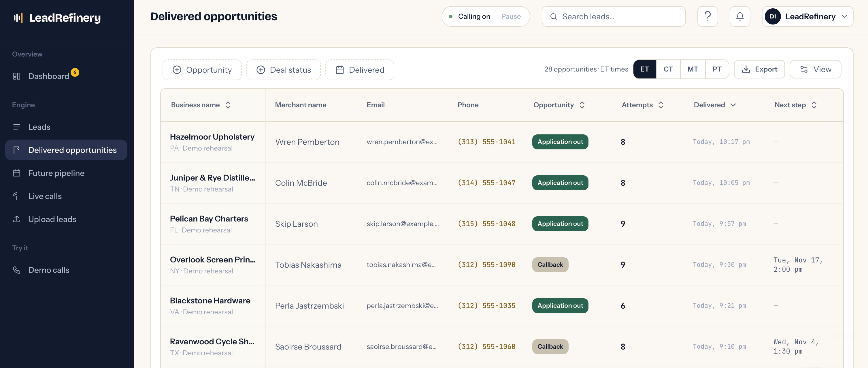Click the Merchant name column header
Image resolution: width=868 pixels, height=368 pixels.
301,105
